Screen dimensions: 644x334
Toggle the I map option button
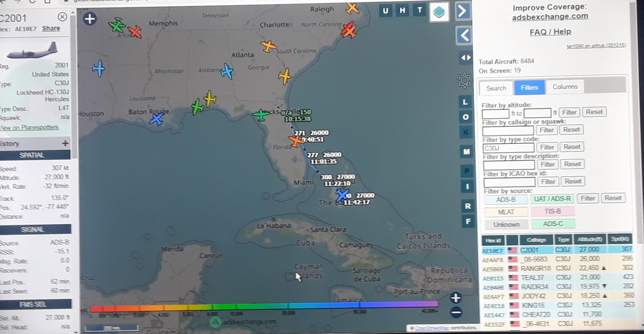pos(467,187)
